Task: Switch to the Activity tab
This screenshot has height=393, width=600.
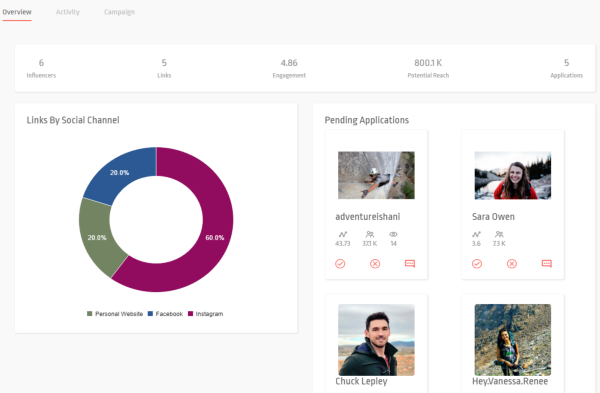Action: click(68, 12)
